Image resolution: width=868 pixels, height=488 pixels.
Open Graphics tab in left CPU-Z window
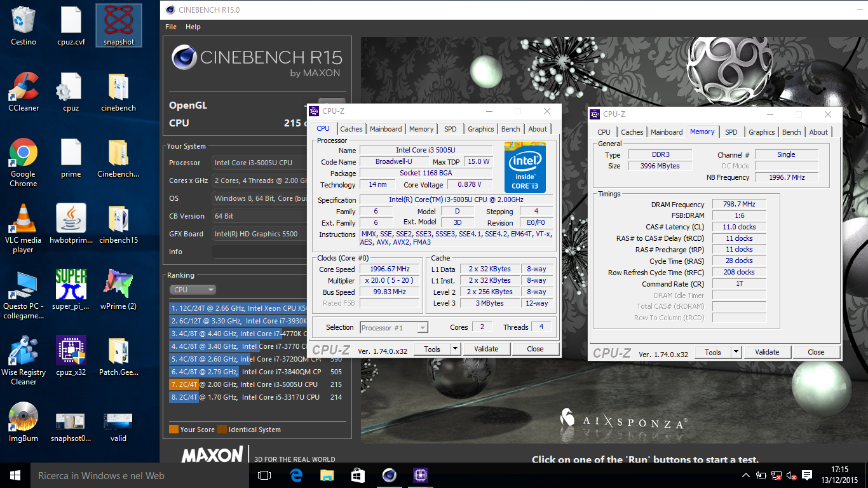(481, 129)
